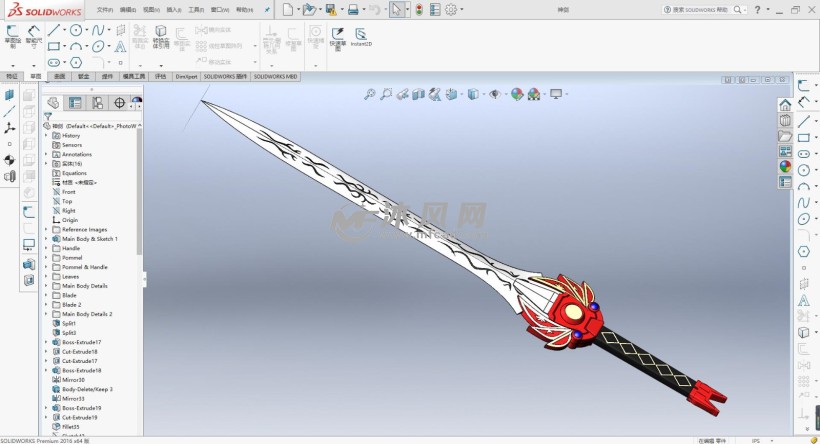Viewport: 820px width, 444px height.
Task: Open the PropertyManager tab
Action: 75,103
